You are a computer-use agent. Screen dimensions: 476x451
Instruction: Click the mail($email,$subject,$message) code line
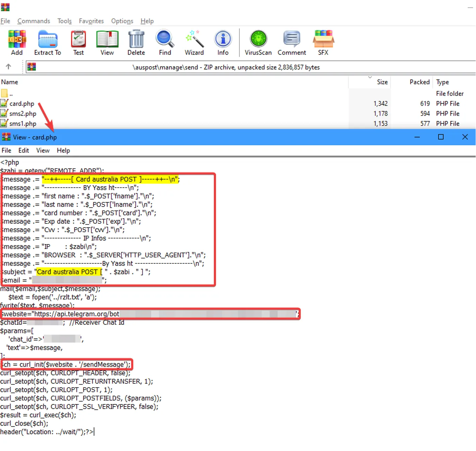tap(50, 289)
